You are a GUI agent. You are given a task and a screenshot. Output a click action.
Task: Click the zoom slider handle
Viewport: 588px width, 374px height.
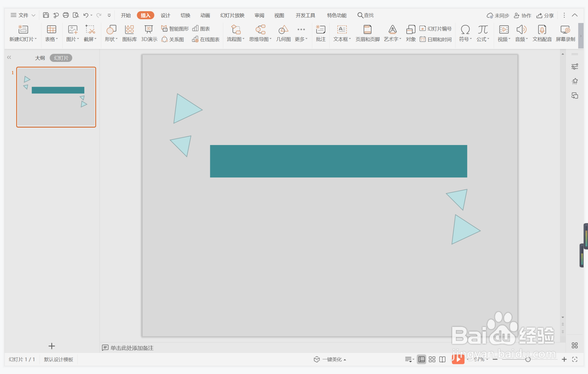(528, 359)
